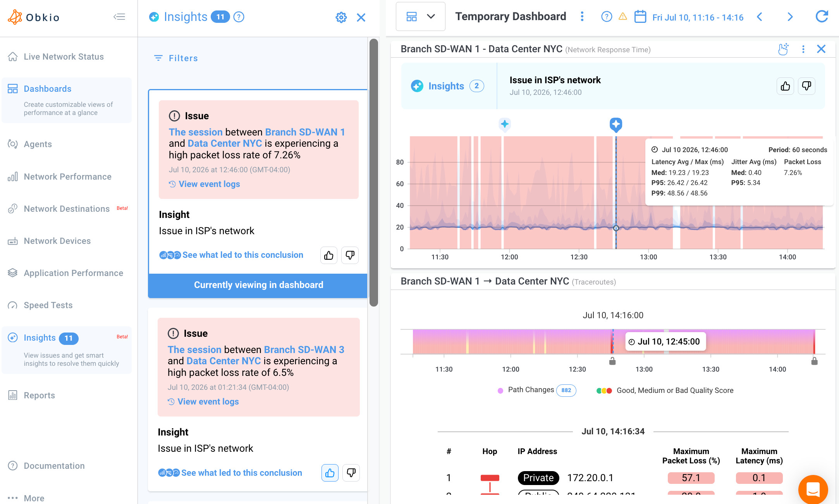Viewport: 839px width, 504px height.
Task: Close the Insights panel
Action: click(361, 17)
